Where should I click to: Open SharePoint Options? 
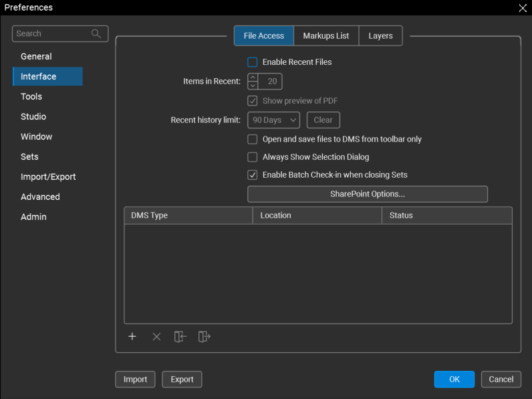368,194
